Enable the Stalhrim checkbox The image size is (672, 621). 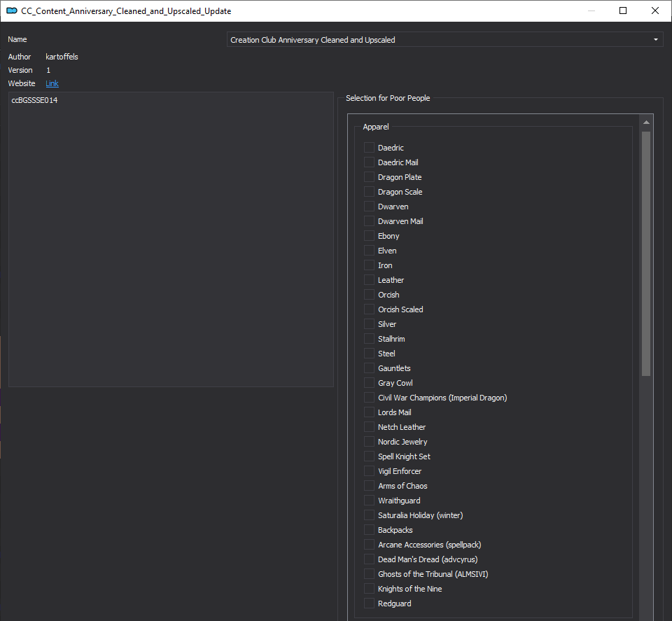(369, 339)
